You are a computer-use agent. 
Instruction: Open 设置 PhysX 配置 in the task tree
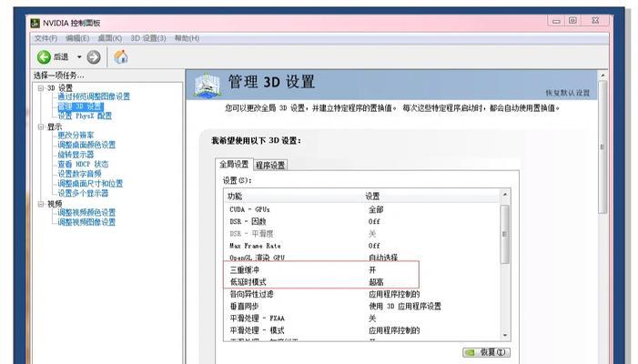[x=85, y=116]
